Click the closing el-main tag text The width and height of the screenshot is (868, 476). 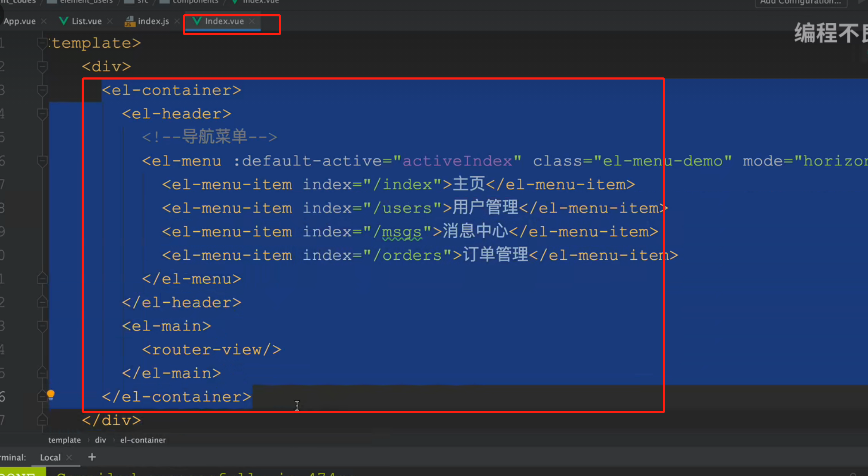172,373
